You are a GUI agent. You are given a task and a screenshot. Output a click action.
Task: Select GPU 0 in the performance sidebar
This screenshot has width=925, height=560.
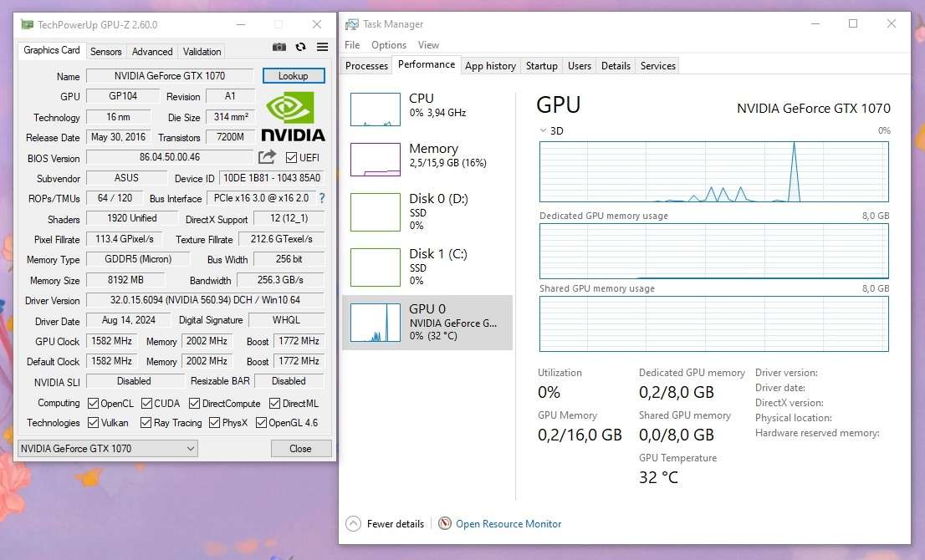pyautogui.click(x=427, y=322)
